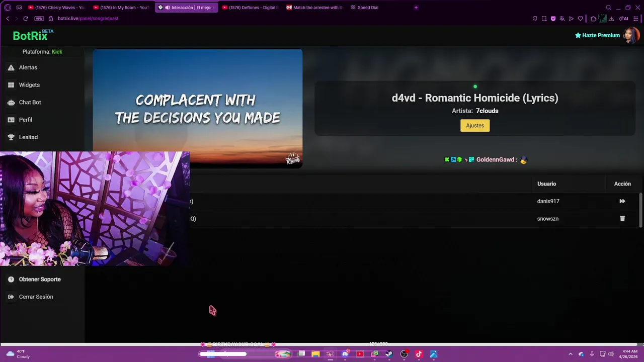Image resolution: width=644 pixels, height=362 pixels.
Task: Show hidden system tray icons
Action: [x=570, y=354]
